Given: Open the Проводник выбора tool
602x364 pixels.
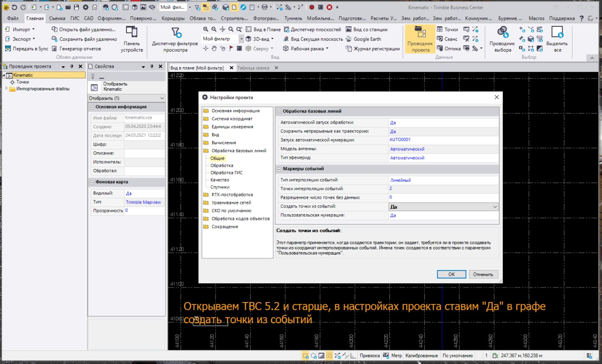Looking at the screenshot, I should tap(502, 39).
